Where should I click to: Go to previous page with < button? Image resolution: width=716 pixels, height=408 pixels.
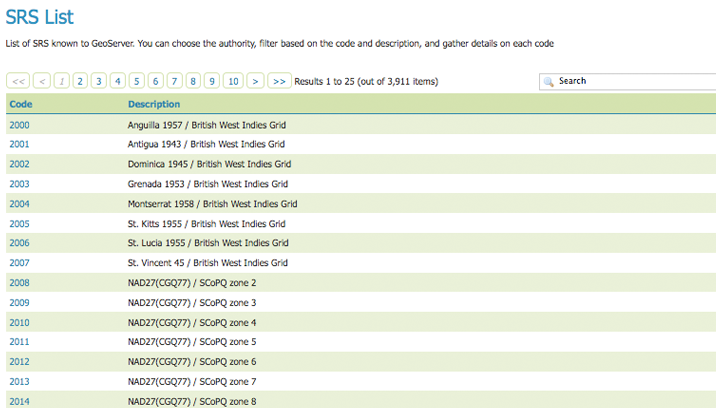(42, 81)
